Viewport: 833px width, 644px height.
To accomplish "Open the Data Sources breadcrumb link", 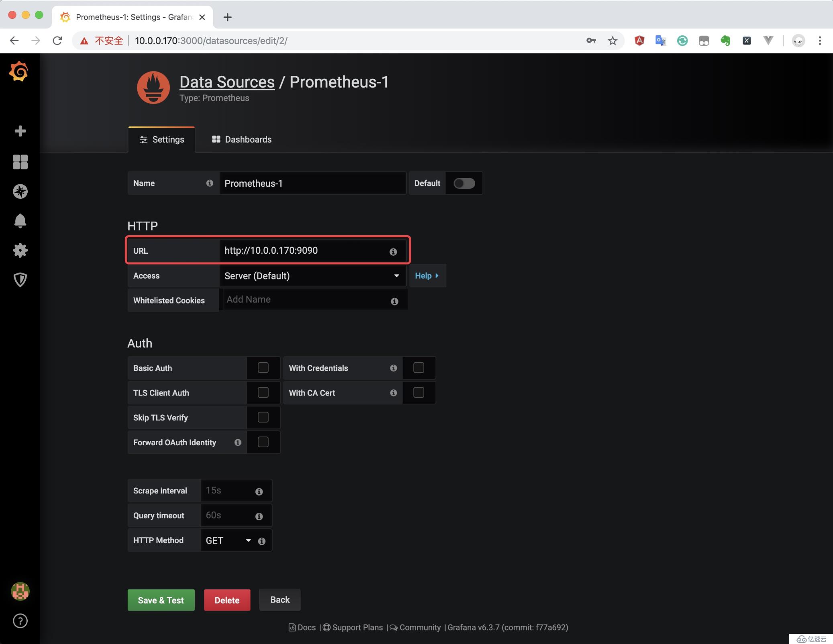I will click(x=227, y=82).
